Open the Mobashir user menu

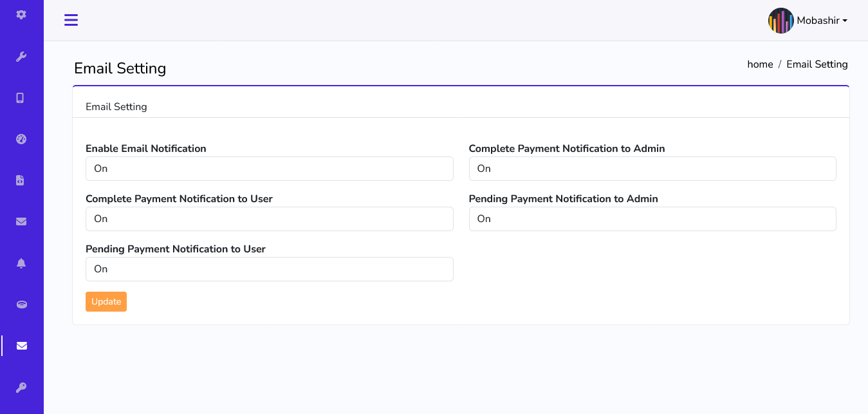point(822,21)
